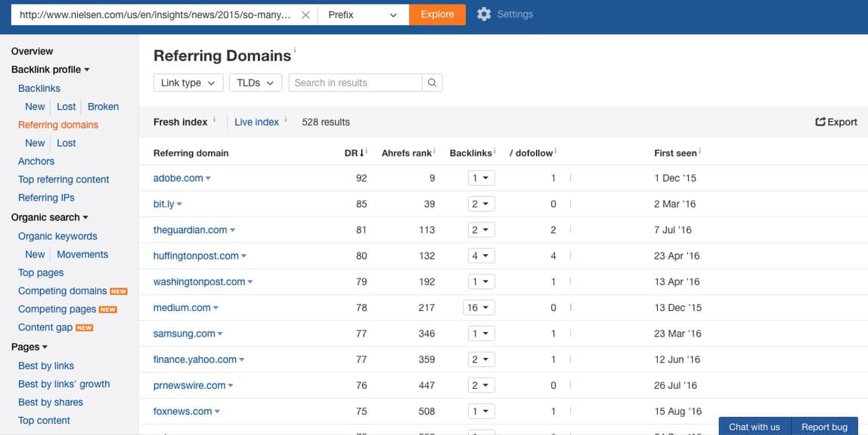Screen dimensions: 868x435
Task: Click the info icon beside Ahrefs rank
Action: (436, 151)
